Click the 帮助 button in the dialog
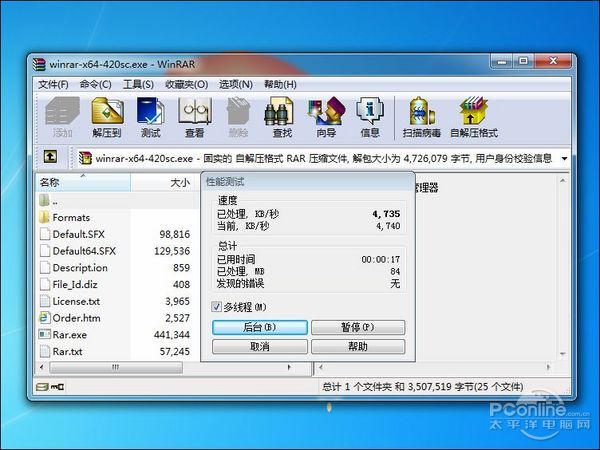This screenshot has width=600, height=450. pos(358,347)
